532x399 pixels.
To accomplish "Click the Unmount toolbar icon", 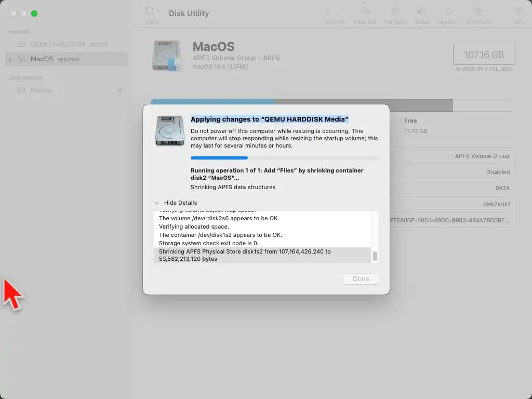I will [478, 11].
